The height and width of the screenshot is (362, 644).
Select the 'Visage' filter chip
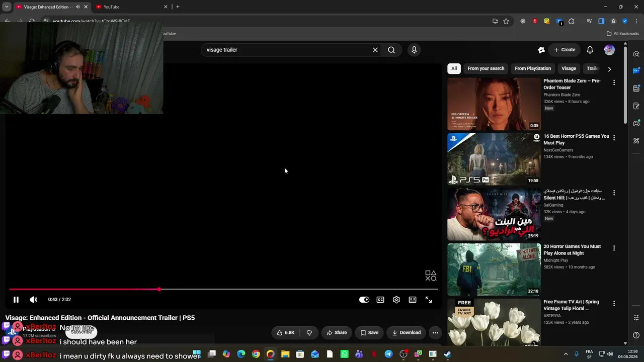coord(569,68)
